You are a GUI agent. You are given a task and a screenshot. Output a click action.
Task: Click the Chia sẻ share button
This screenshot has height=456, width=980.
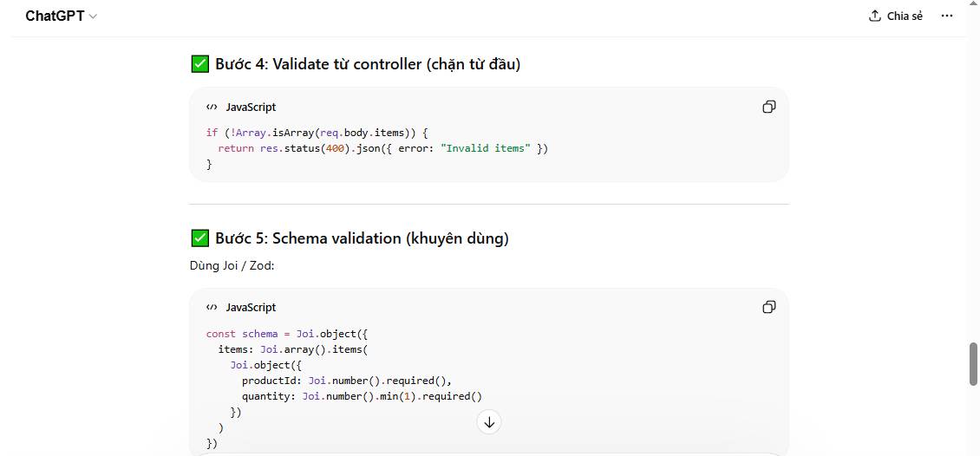pos(896,16)
